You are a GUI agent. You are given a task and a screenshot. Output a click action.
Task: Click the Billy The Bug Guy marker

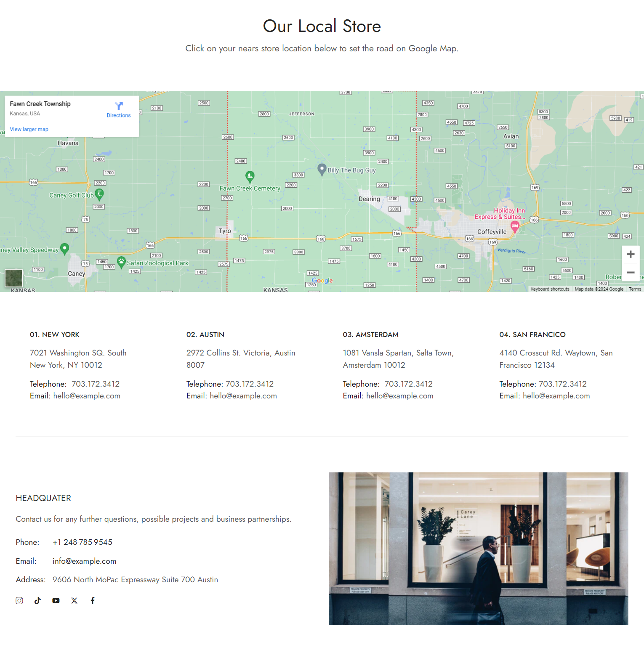[322, 169]
